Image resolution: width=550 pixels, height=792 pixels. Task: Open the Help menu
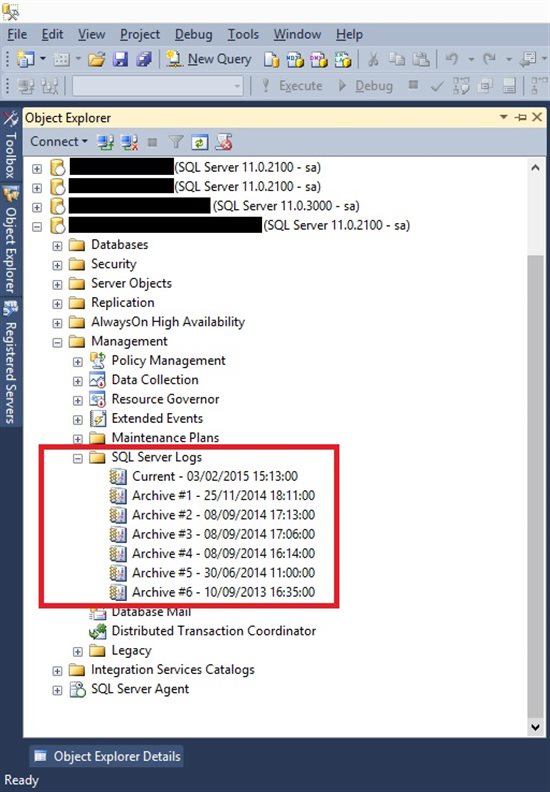[349, 34]
